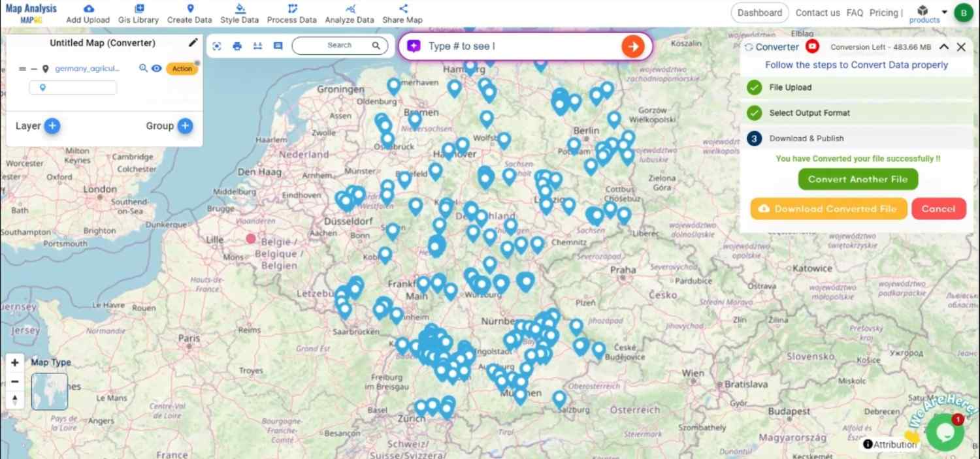Submit prompt with orange arrow button
Screen dimensions: 980x459
[632, 46]
